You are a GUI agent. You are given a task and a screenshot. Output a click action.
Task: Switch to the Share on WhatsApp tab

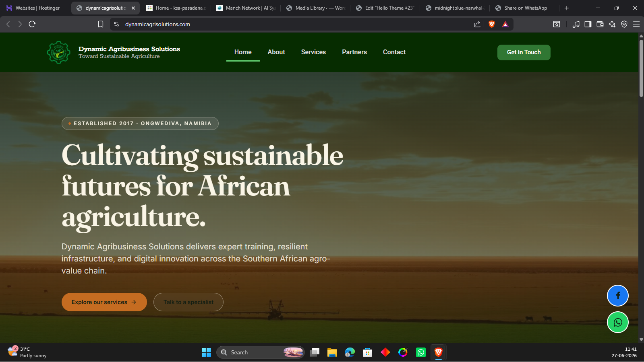525,8
